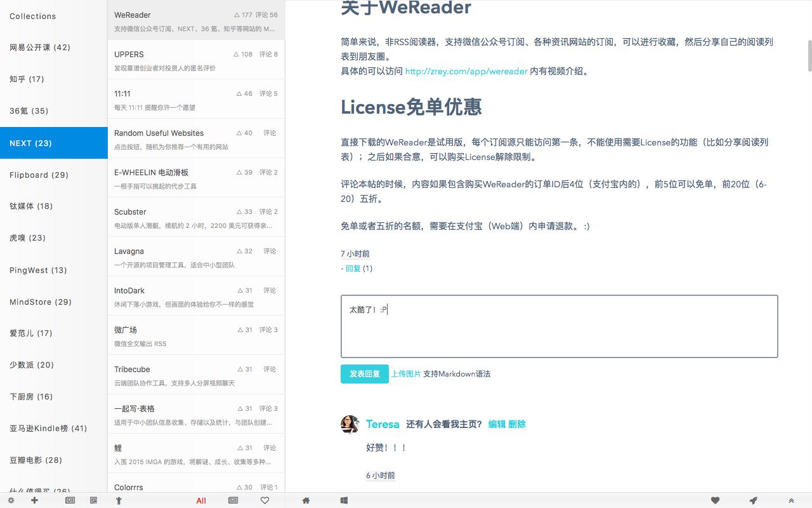This screenshot has height=508, width=812.
Task: Open the 少数派 (20) collection
Action: [x=54, y=365]
